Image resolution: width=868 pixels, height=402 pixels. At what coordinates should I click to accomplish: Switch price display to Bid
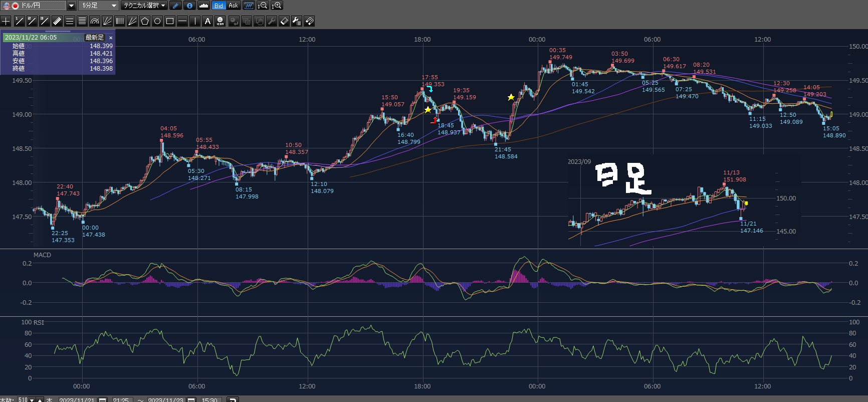click(219, 6)
